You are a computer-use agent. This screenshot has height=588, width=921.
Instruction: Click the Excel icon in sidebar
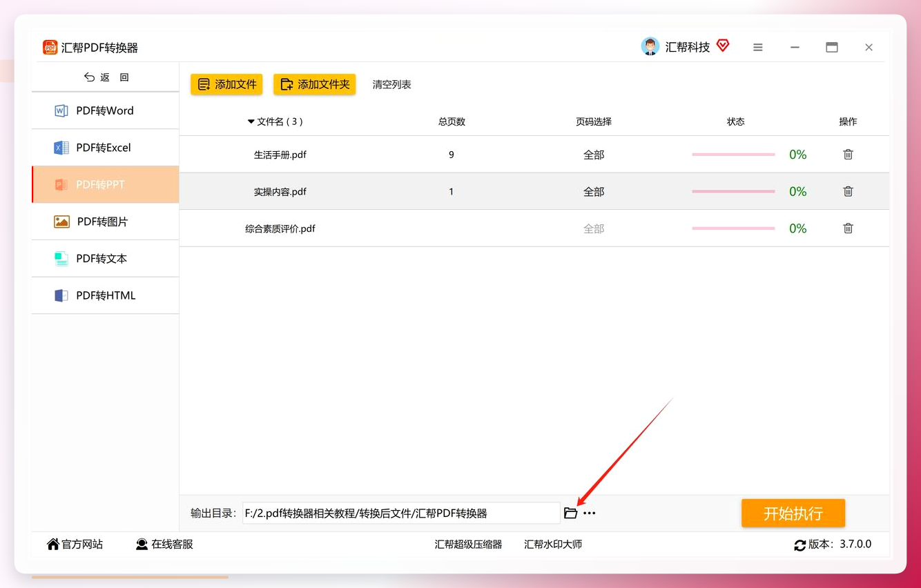point(61,148)
